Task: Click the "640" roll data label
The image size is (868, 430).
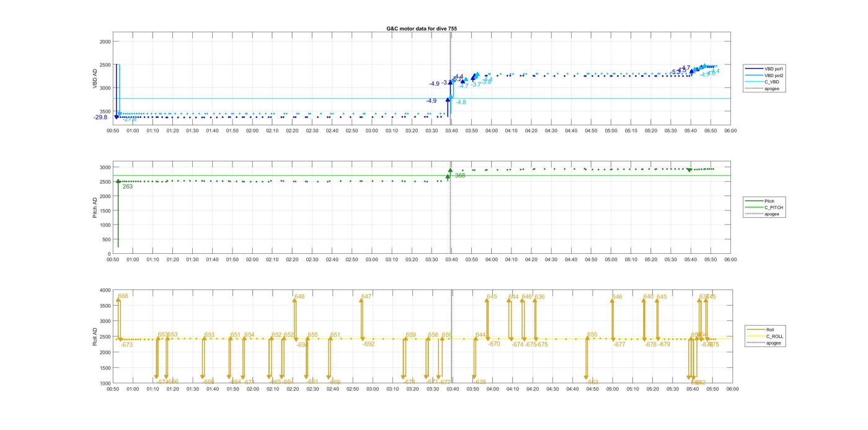Action: tap(648, 297)
